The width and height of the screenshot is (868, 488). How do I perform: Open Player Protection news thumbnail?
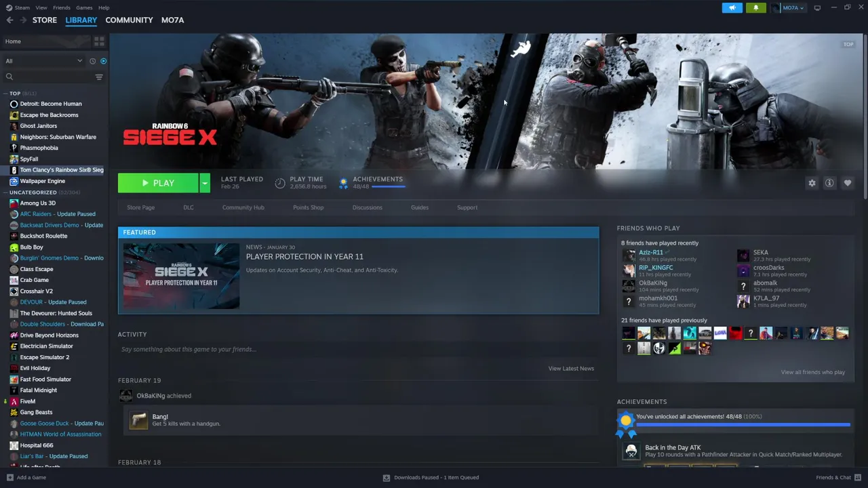click(x=181, y=276)
